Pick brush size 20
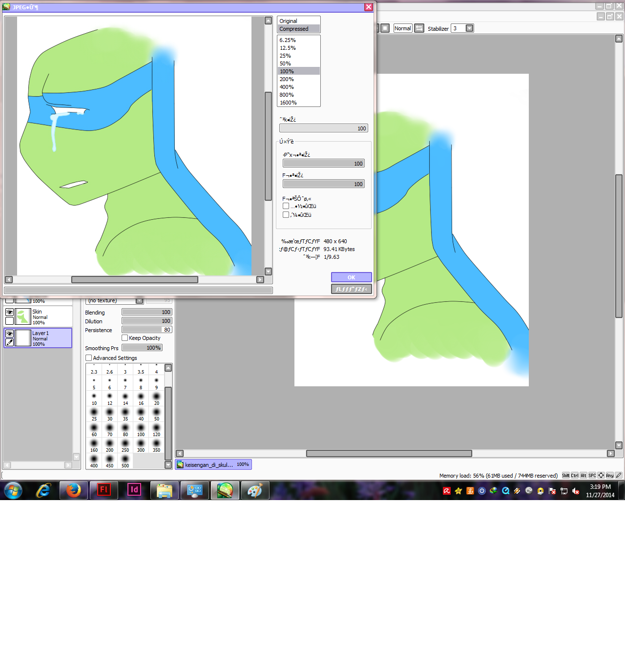The image size is (625, 672). [156, 399]
